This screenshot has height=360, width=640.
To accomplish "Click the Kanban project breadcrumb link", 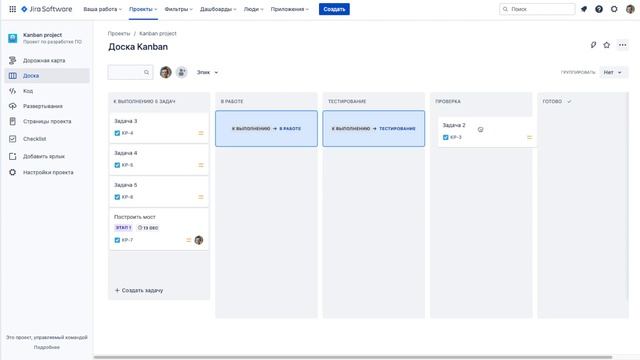I will coord(158,33).
